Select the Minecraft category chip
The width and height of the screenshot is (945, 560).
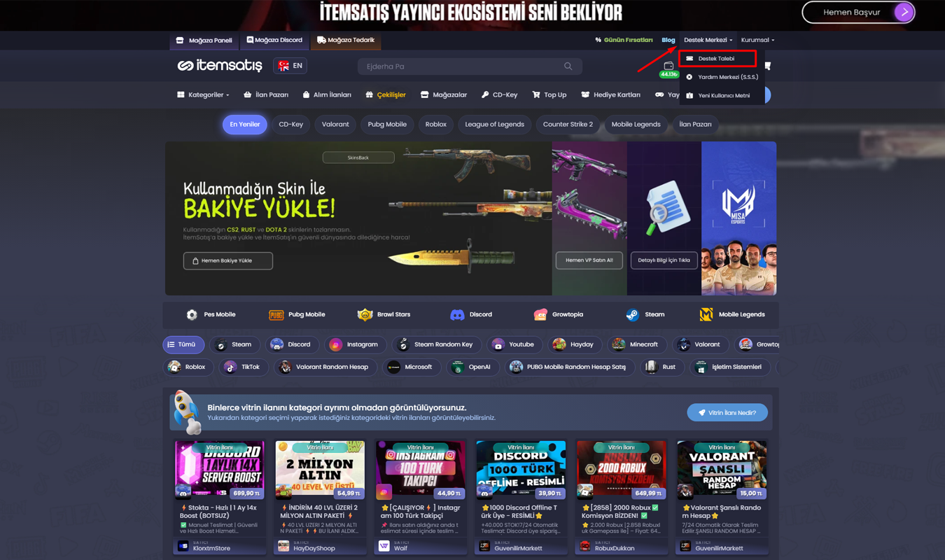point(636,344)
